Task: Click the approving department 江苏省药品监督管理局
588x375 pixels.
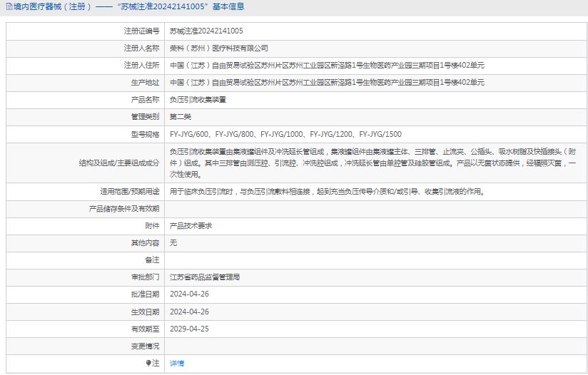Action: click(x=205, y=277)
